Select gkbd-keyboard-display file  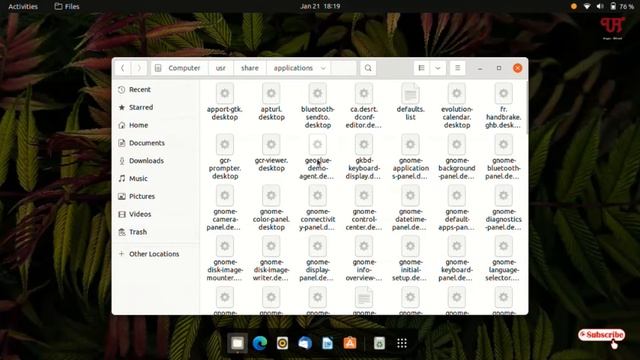364,157
